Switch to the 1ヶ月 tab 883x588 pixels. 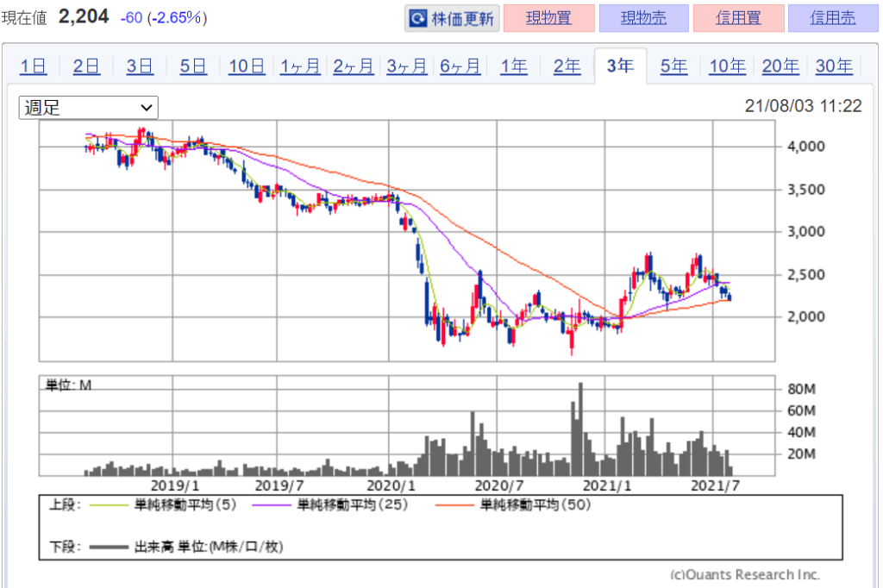click(300, 66)
